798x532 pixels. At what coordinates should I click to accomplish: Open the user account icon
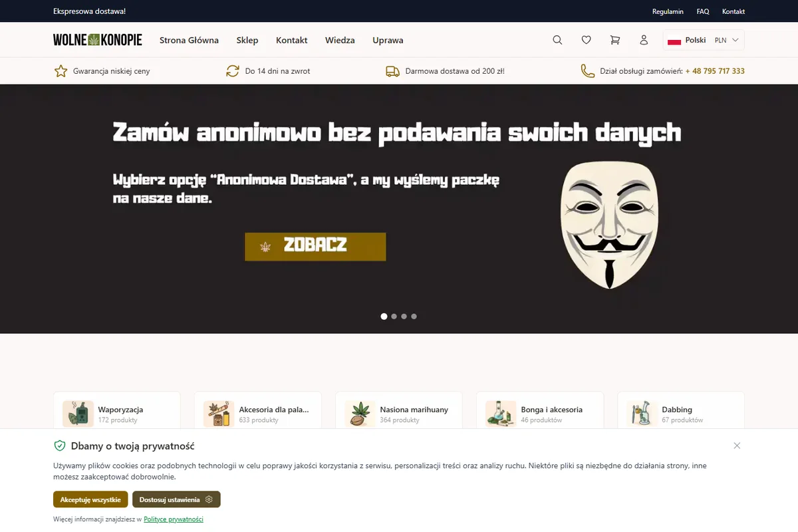[644, 40]
